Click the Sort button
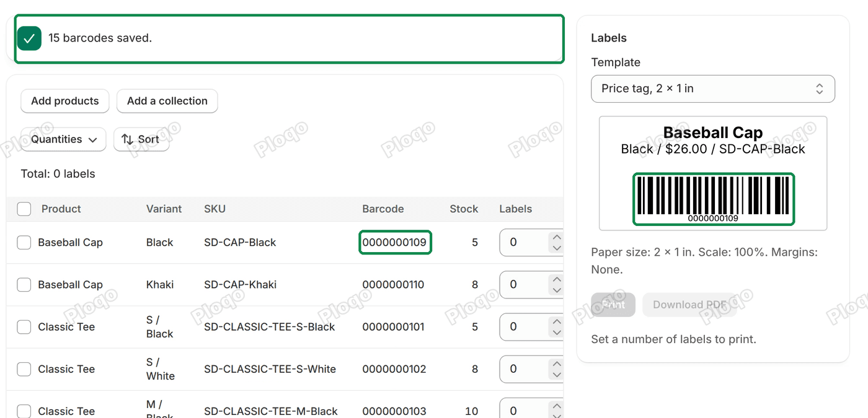The image size is (868, 418). [x=141, y=139]
